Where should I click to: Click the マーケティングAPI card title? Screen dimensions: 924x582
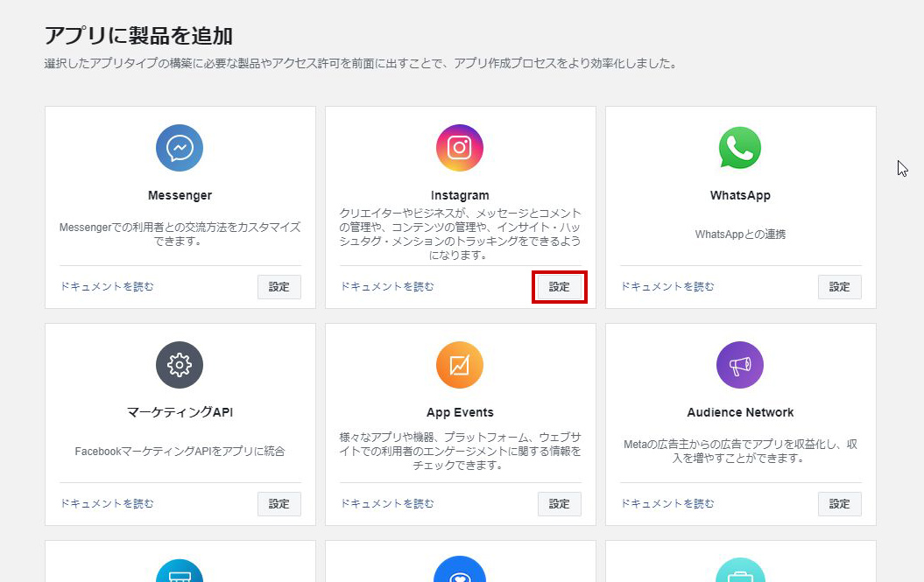point(180,412)
